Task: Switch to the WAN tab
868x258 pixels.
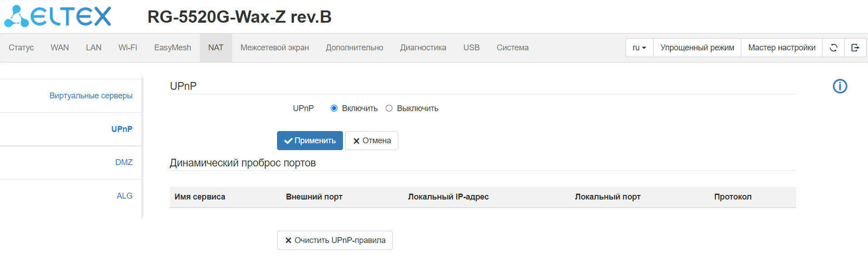Action: [60, 48]
